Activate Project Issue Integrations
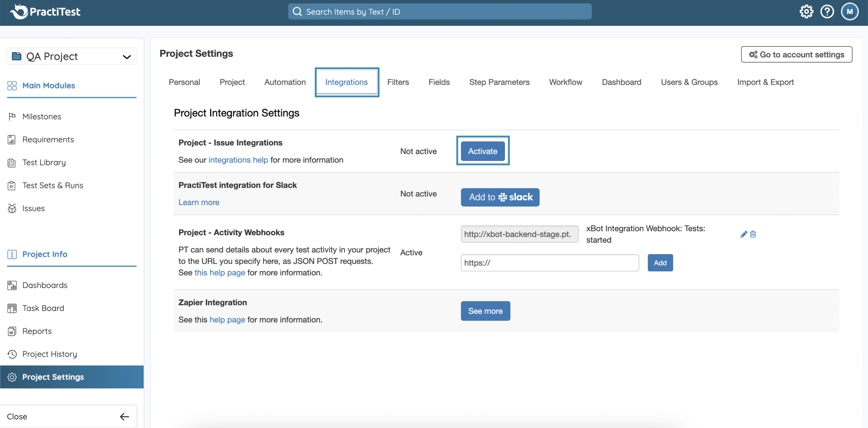The height and width of the screenshot is (428, 868). coord(483,151)
